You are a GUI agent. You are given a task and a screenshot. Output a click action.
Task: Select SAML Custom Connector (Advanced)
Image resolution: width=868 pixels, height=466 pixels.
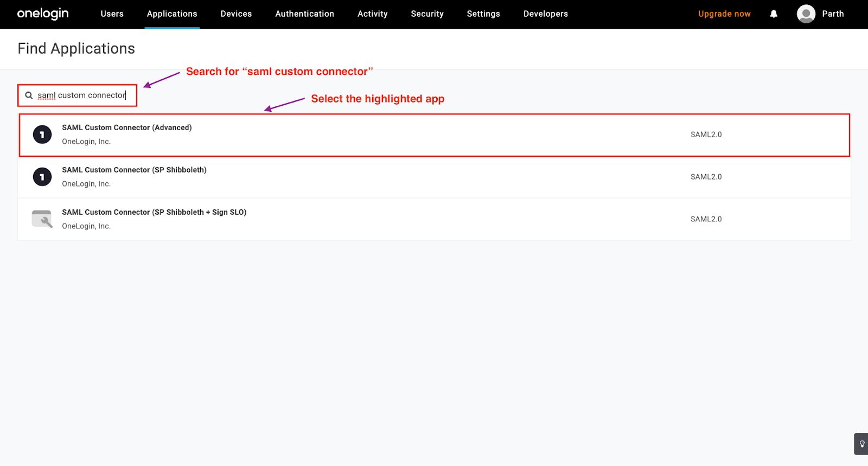(435, 135)
